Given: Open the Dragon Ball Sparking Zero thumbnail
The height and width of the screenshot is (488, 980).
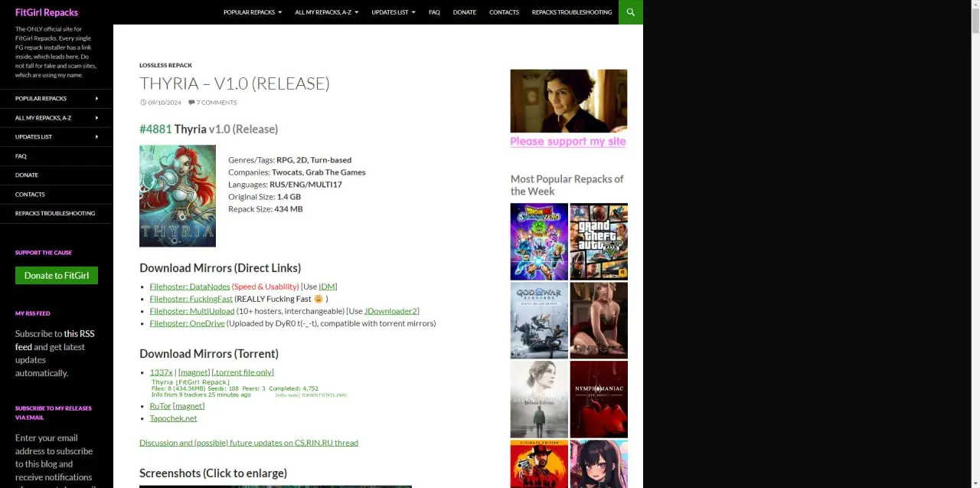Looking at the screenshot, I should (x=539, y=241).
